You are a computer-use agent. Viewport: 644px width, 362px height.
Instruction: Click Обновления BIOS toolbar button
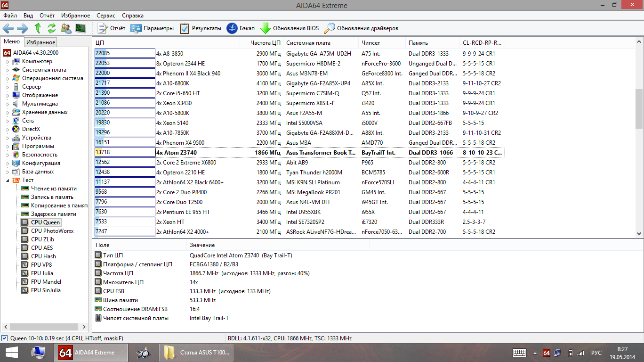(290, 28)
